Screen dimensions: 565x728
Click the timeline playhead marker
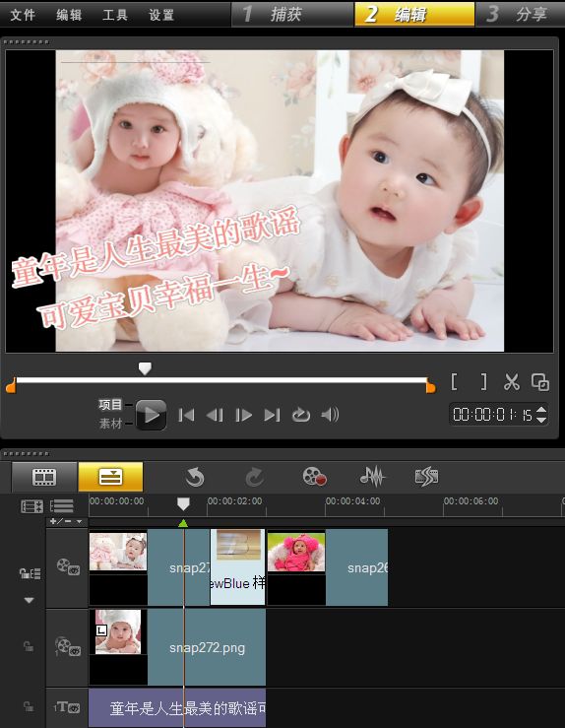coord(183,504)
